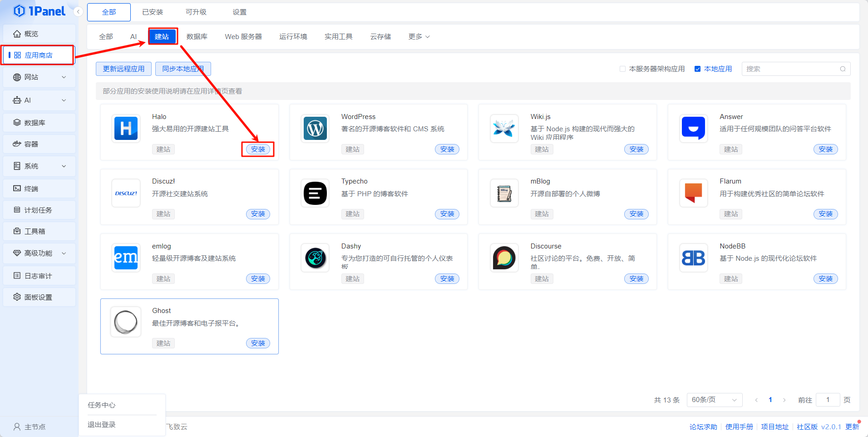This screenshot has height=437, width=868.
Task: Open the Flarum app icon
Action: (x=693, y=193)
